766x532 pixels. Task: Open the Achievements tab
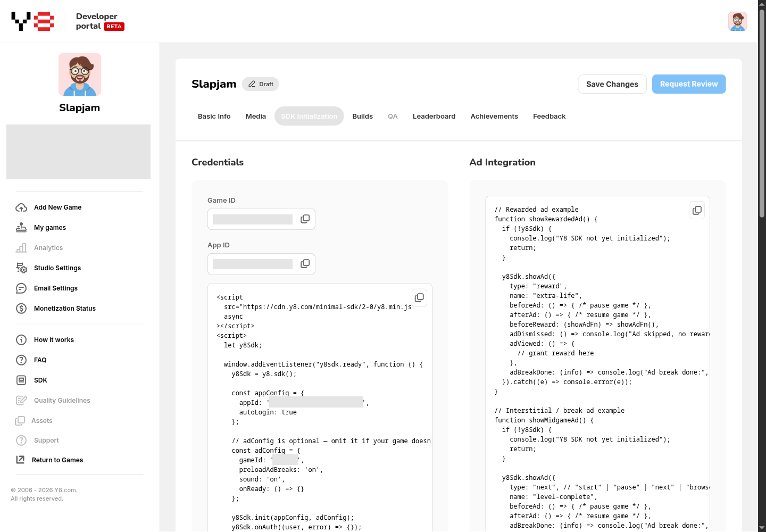(x=494, y=117)
